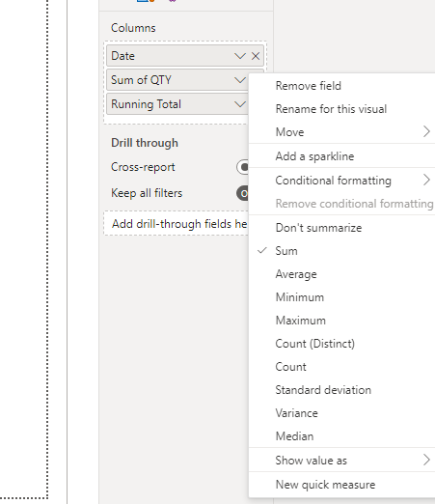Remove the Date field with X icon
The width and height of the screenshot is (435, 504).
tap(256, 56)
